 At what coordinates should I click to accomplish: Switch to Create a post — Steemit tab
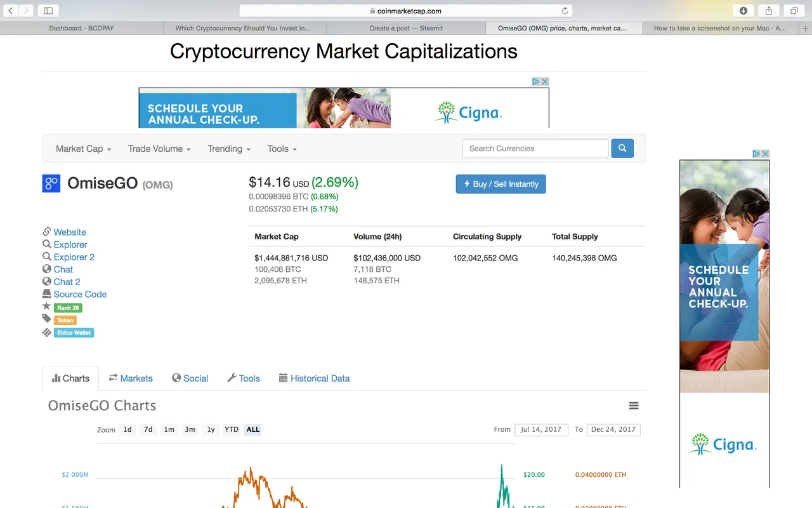tap(406, 29)
